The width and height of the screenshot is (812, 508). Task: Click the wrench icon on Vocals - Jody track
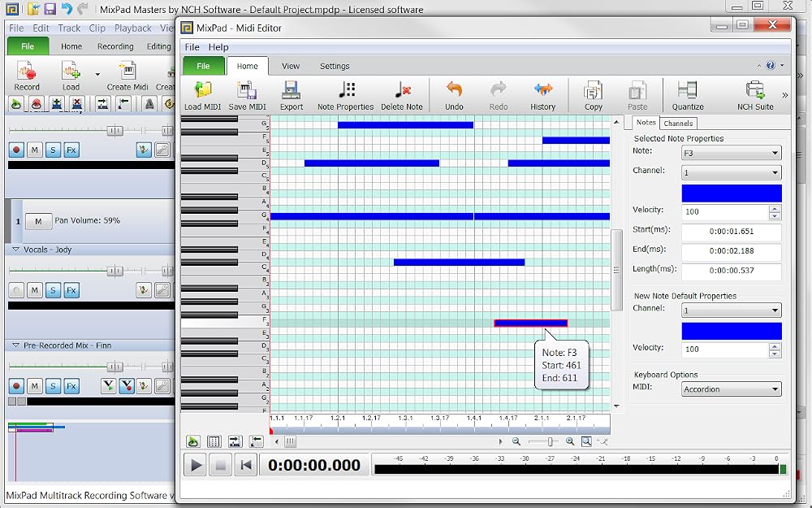tap(162, 290)
